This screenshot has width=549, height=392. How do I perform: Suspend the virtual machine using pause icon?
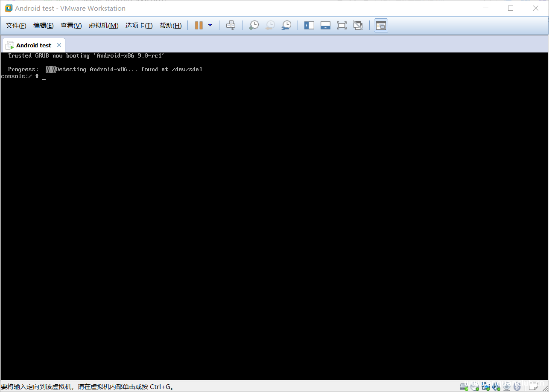pyautogui.click(x=198, y=25)
